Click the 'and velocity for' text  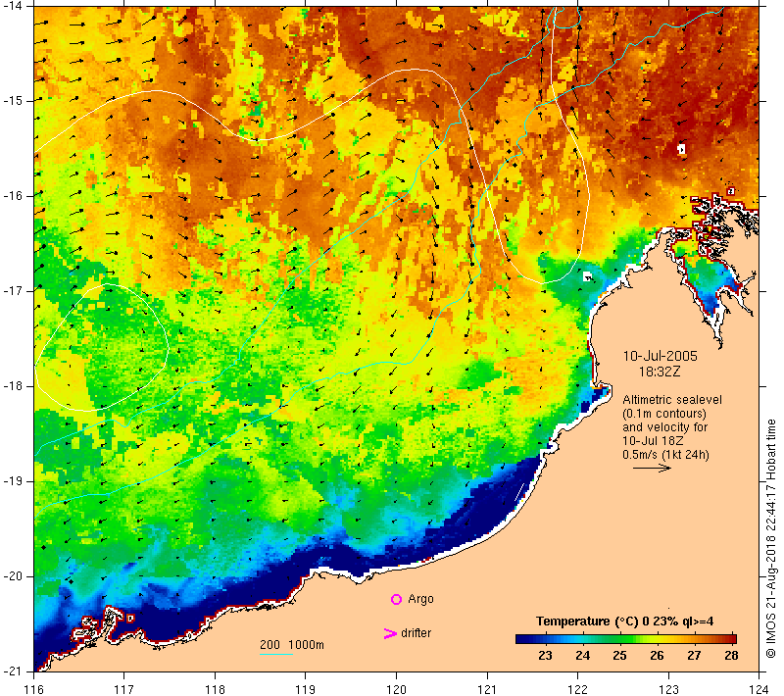click(x=665, y=427)
